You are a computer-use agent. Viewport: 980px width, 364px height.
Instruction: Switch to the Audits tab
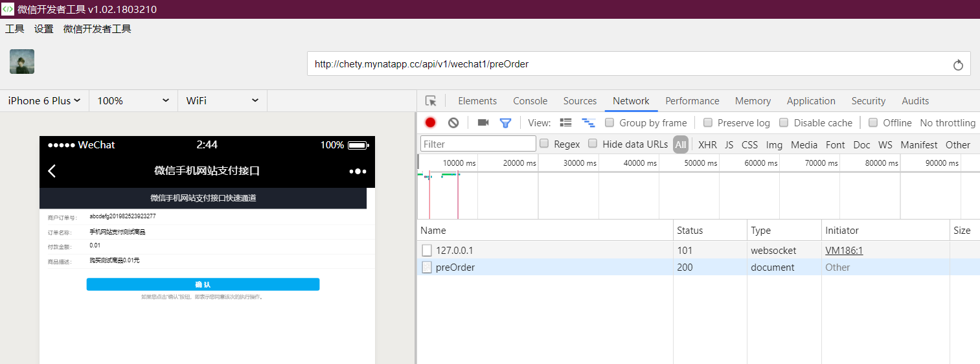click(915, 101)
